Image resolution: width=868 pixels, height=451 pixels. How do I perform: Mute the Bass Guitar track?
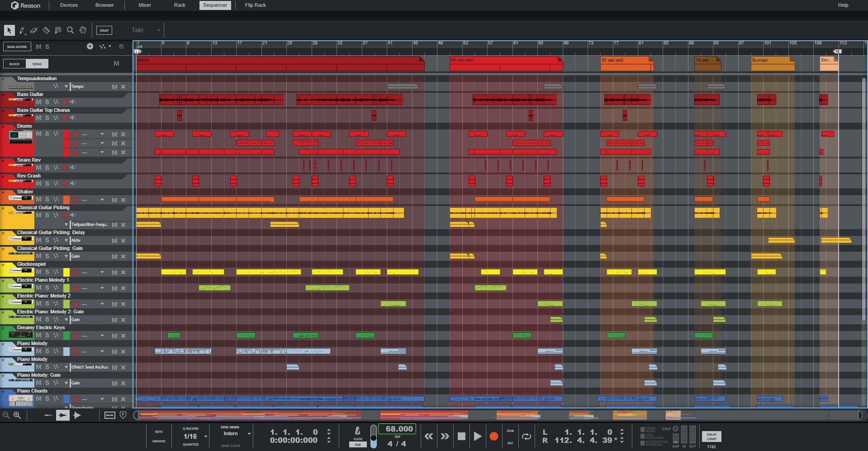click(38, 102)
